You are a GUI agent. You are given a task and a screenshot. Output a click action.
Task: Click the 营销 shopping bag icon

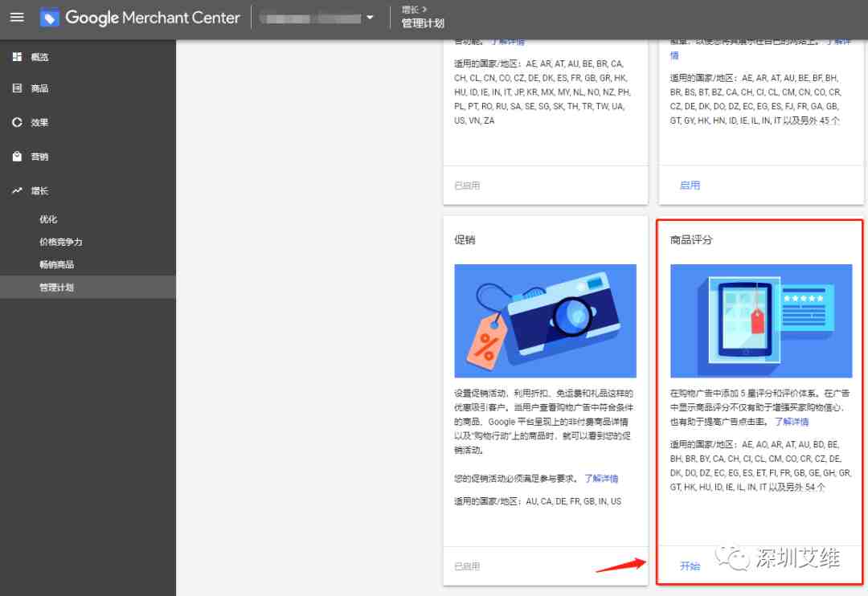click(x=17, y=157)
